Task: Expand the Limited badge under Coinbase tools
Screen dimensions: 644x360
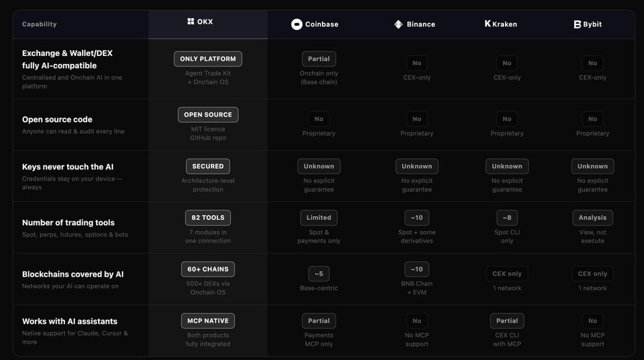Action: [319, 217]
